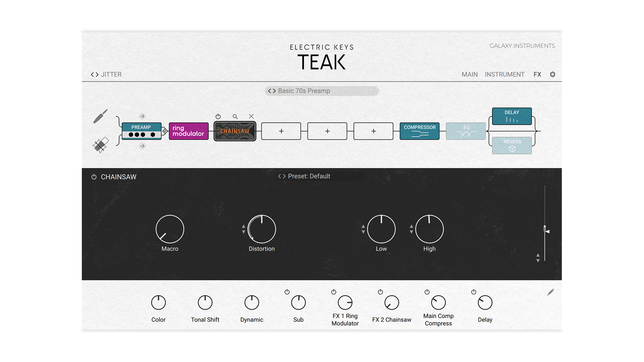644x362 pixels.
Task: Switch to the MAIN tab
Action: (x=470, y=74)
